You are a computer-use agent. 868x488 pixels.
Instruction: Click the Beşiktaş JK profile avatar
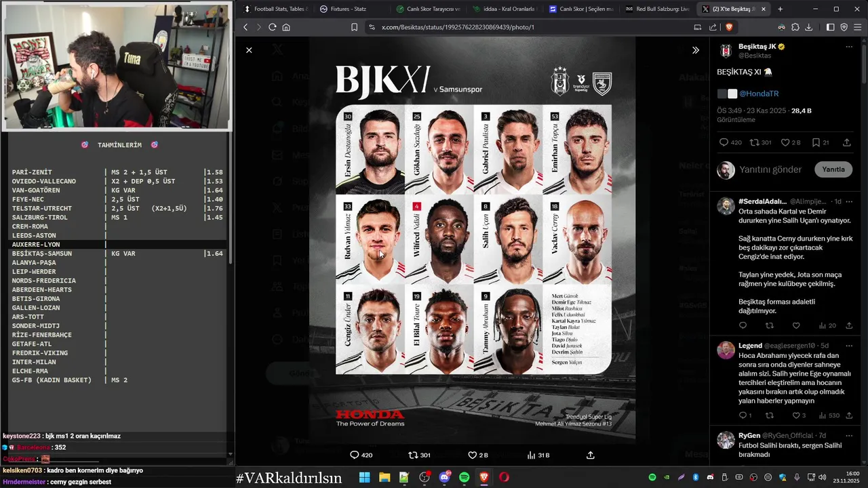pyautogui.click(x=726, y=51)
